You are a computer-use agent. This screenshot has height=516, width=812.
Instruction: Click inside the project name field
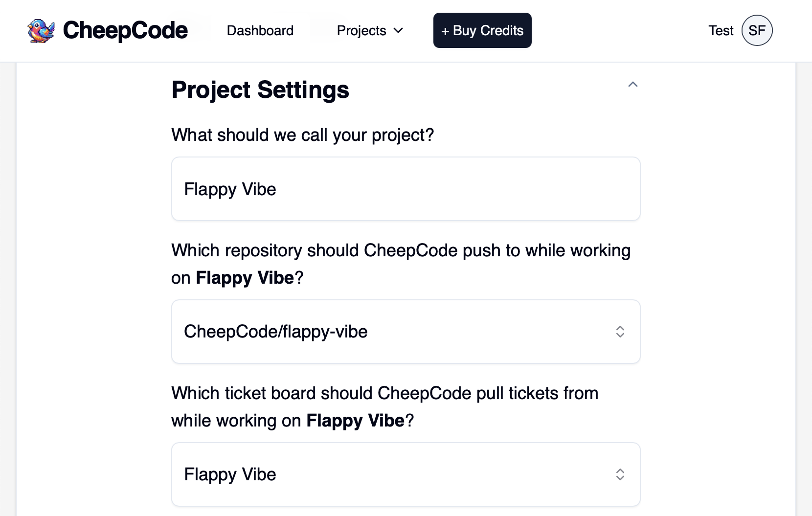tap(406, 189)
